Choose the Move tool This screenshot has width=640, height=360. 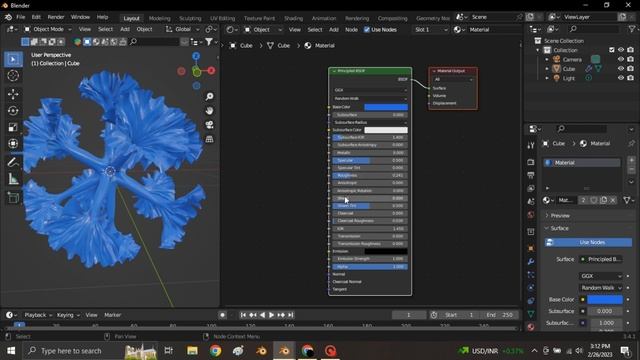(x=13, y=94)
